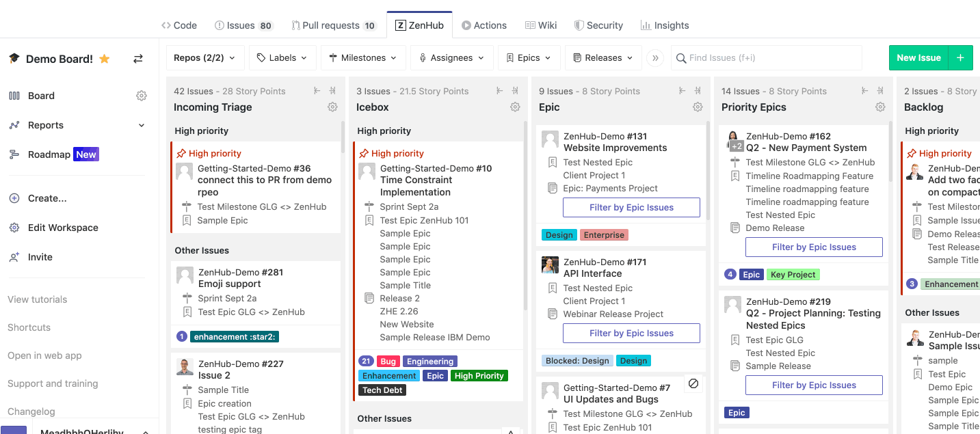Click the magnifier icon in the Find Issues field
Viewport: 980px width, 434px height.
680,58
